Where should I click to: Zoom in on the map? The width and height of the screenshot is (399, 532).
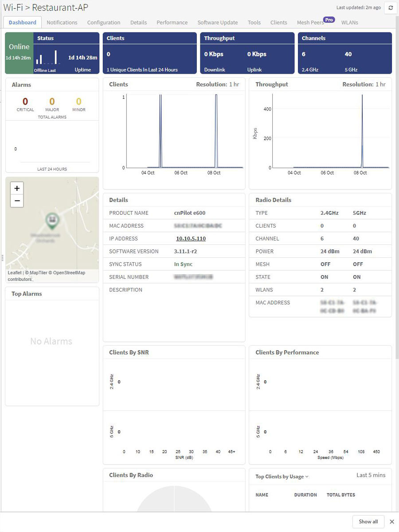point(17,188)
